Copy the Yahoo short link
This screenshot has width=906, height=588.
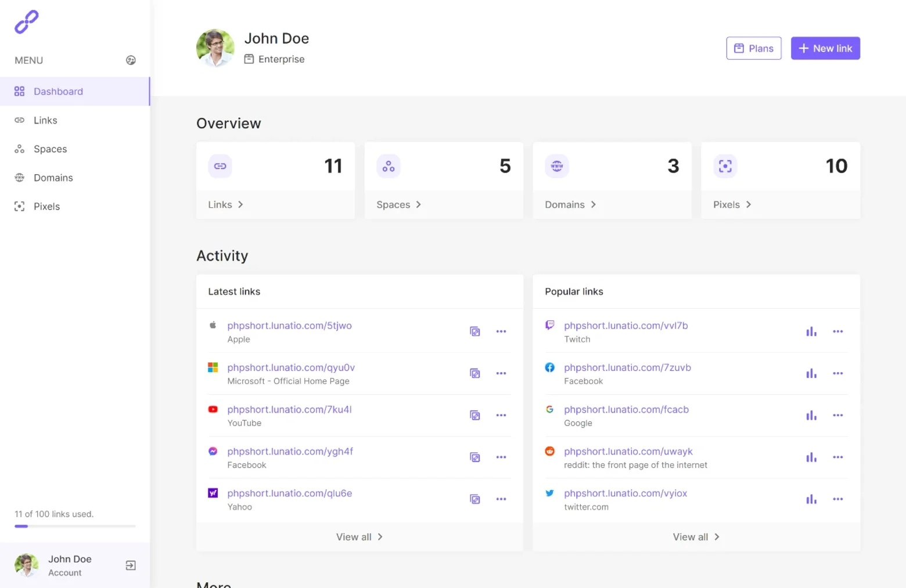475,499
